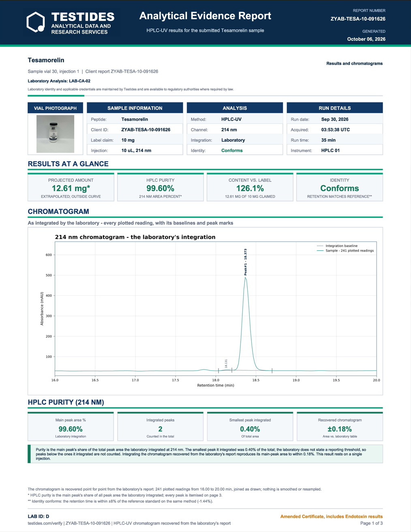Viewport: 411px width, 532px height.
Task: Select the Channel value "214 nm"
Action: pyautogui.click(x=229, y=130)
